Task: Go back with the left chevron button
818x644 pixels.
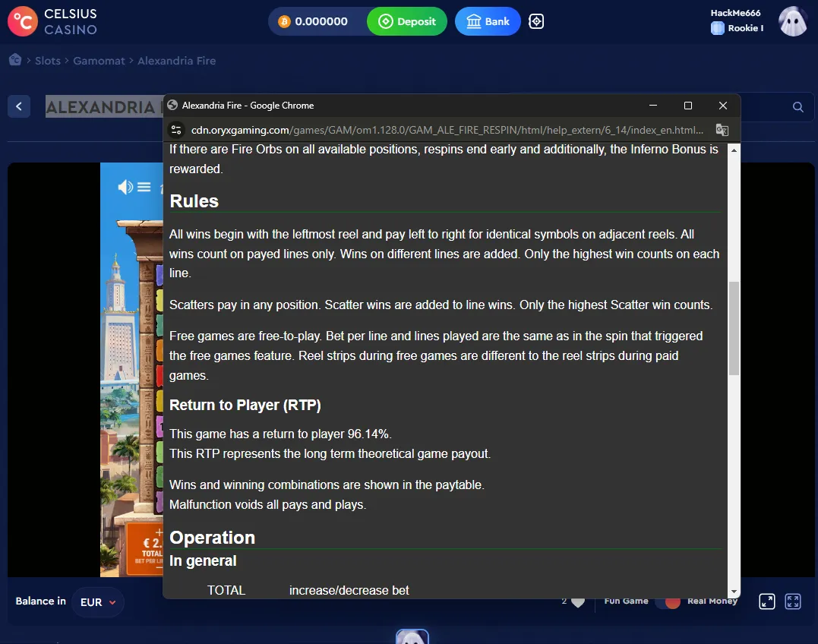Action: point(19,107)
